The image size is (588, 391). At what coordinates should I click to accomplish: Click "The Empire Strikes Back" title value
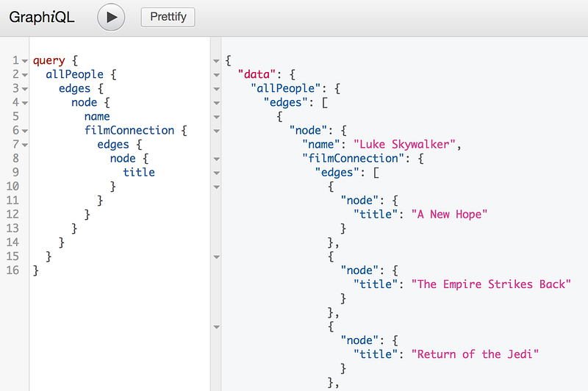pos(491,284)
